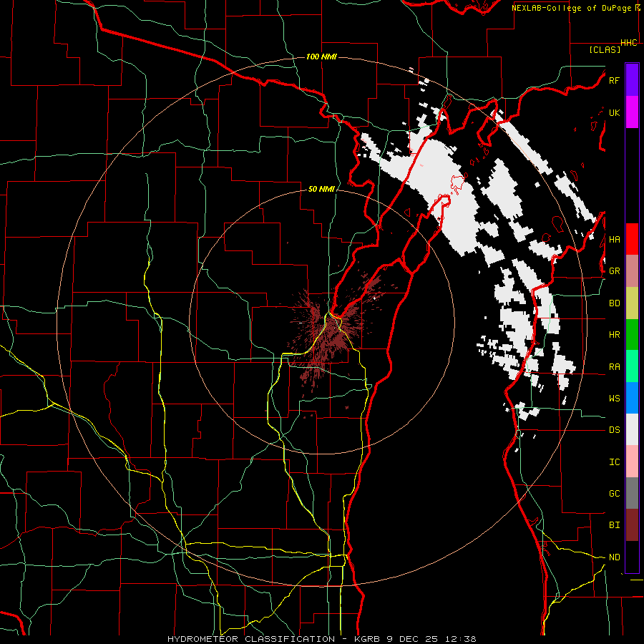
Task: Click the magenta UK legend swatch
Action: pos(632,112)
